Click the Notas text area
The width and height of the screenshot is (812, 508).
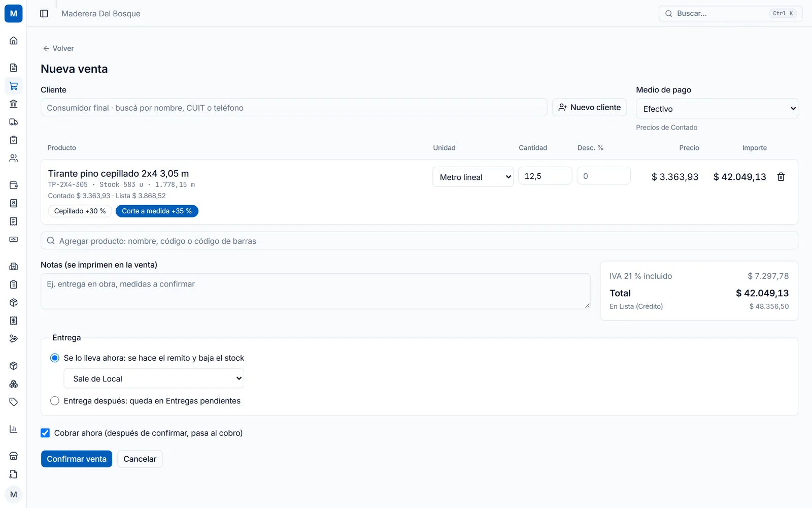click(316, 292)
